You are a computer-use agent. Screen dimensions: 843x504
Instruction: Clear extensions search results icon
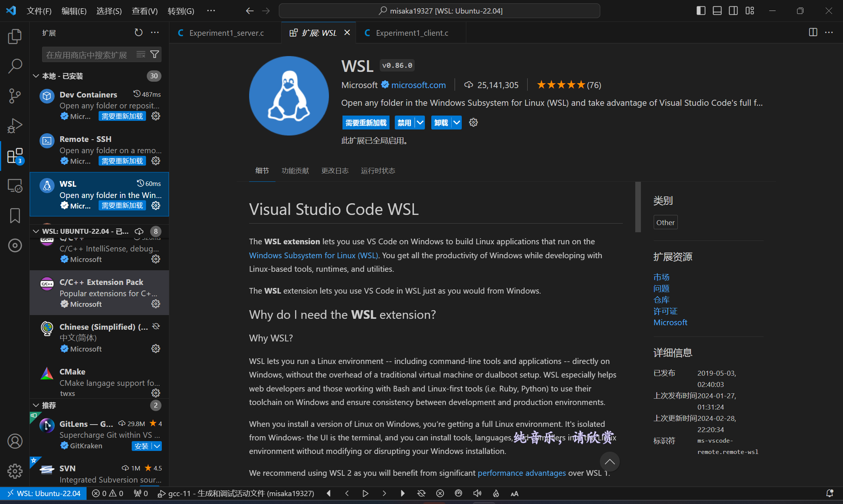pos(141,55)
